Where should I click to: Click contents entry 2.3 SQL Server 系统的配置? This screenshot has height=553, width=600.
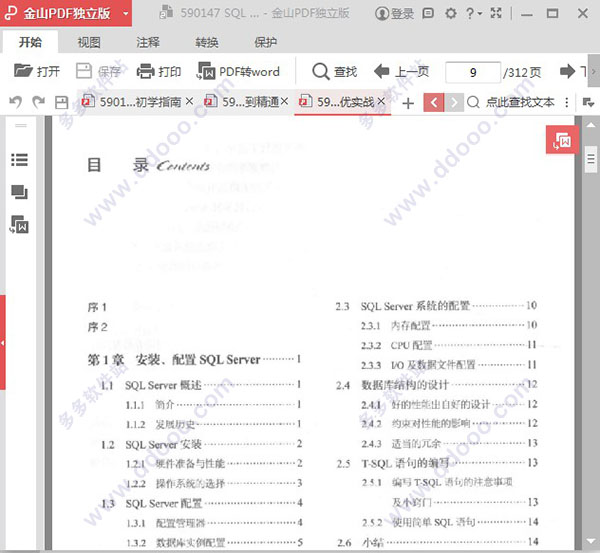click(436, 306)
